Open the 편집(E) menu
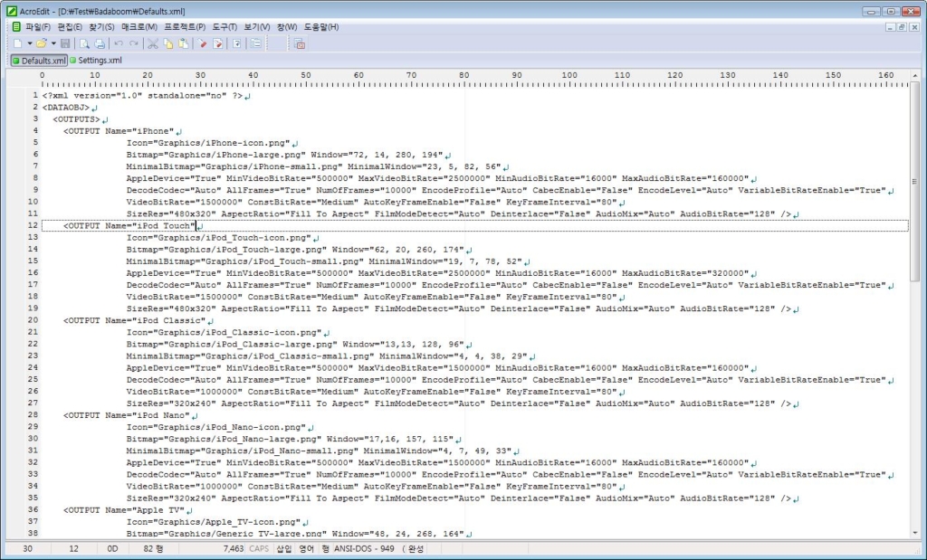 click(70, 27)
